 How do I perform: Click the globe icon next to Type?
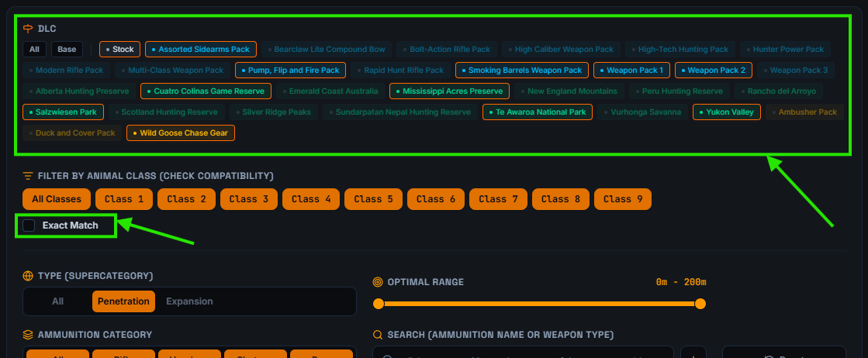tap(28, 276)
